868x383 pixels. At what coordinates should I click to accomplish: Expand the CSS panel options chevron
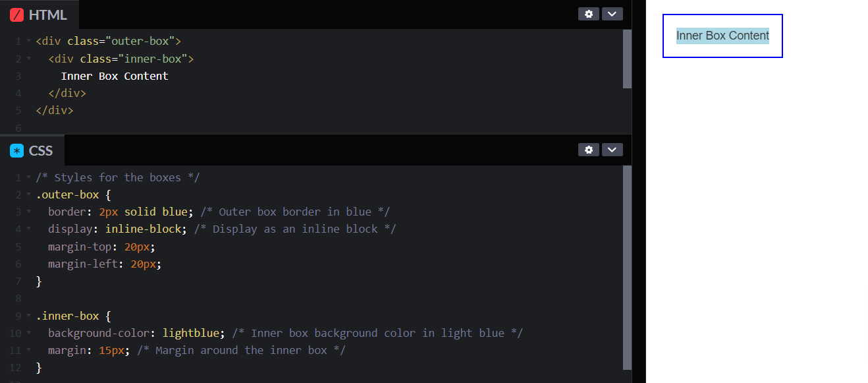tap(612, 150)
